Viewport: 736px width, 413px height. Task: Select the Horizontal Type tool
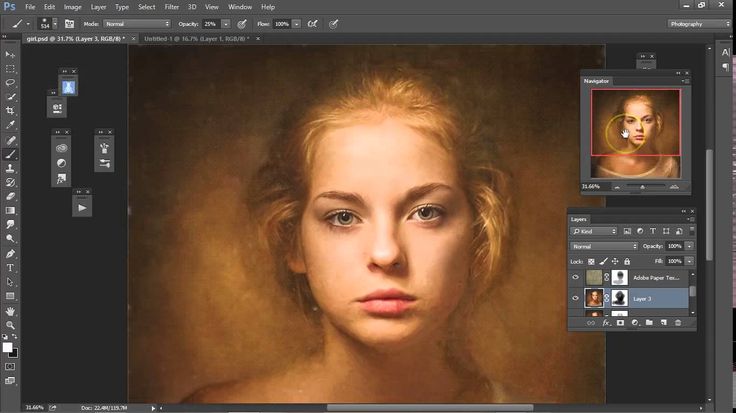(x=11, y=268)
